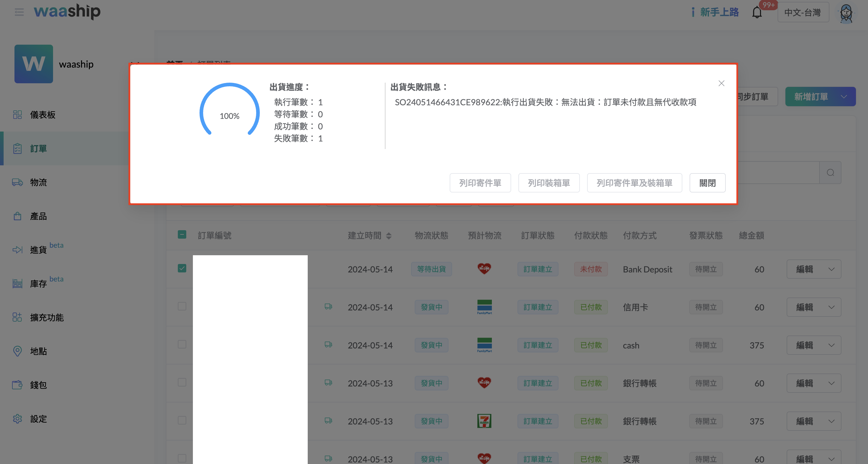Toggle the hamburger sidebar menu icon

coord(19,12)
